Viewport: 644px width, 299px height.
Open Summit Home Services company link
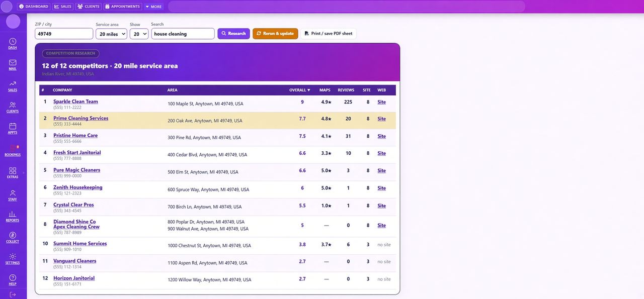(x=80, y=243)
